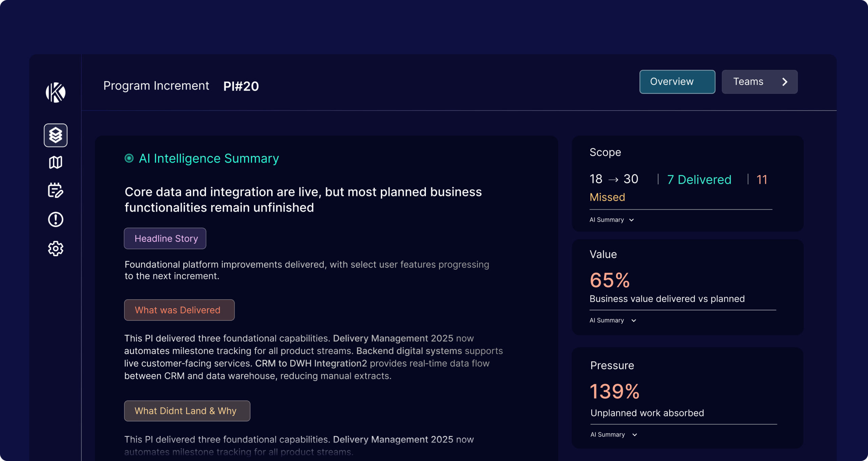
Task: Click the 7 Delivered scope figure
Action: pyautogui.click(x=699, y=180)
